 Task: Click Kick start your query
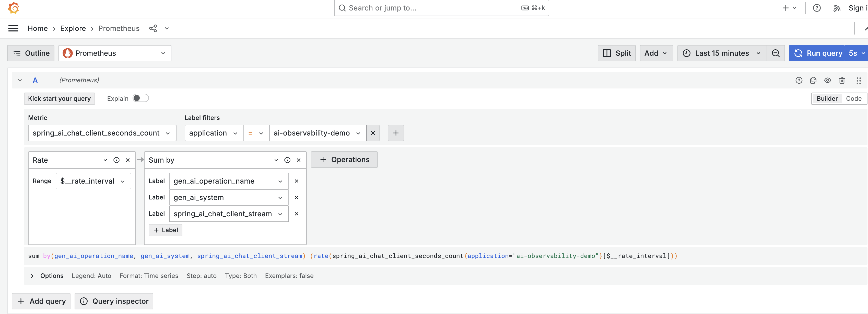coord(59,98)
